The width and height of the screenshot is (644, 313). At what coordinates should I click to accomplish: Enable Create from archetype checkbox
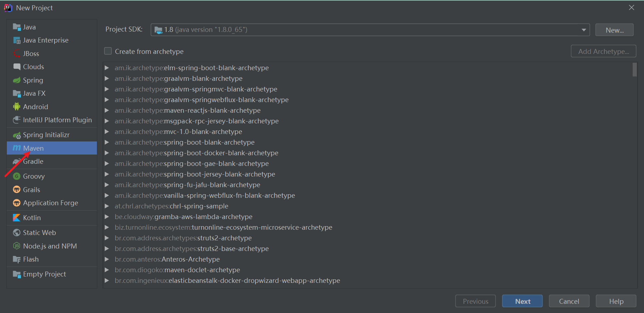(108, 51)
